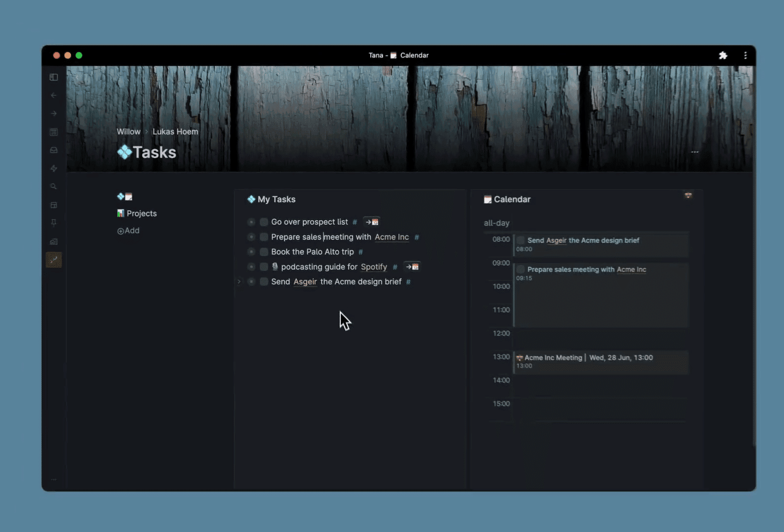Open pinned items via pin icon
Image resolution: width=784 pixels, height=532 pixels.
[54, 223]
